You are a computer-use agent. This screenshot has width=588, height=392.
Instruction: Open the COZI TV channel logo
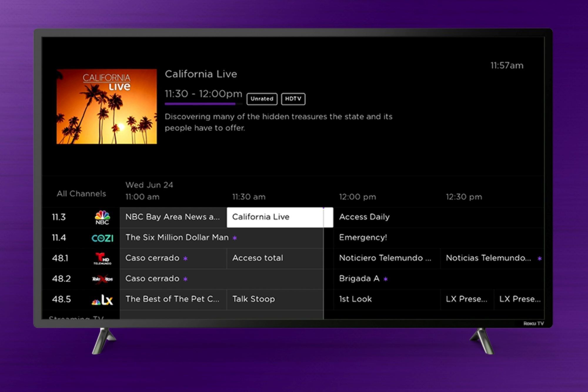(103, 237)
